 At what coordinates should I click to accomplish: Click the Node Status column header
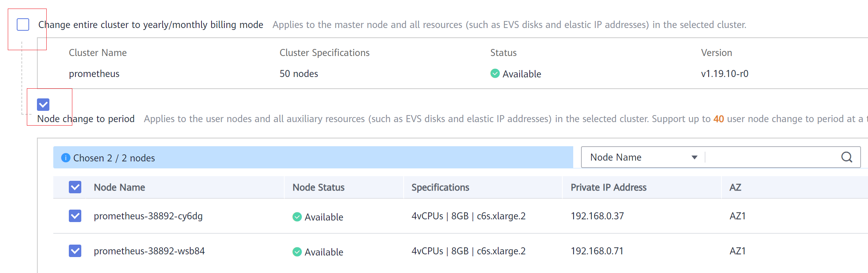click(318, 187)
